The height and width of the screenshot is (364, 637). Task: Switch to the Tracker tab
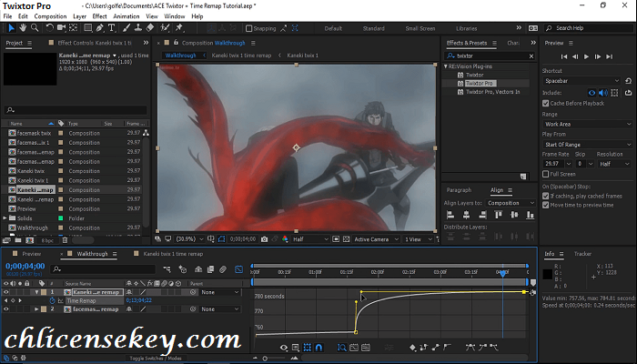point(582,254)
